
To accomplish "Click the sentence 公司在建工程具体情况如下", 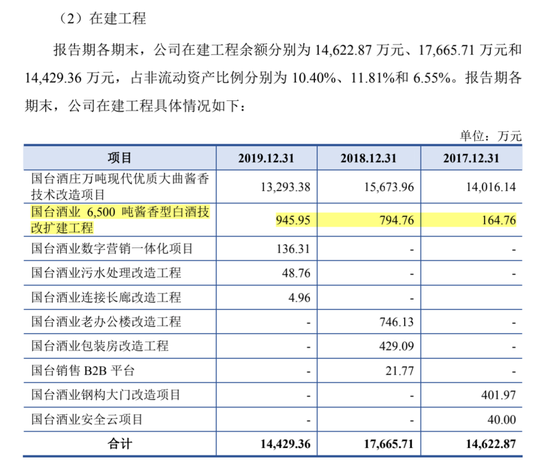I will click(x=154, y=106).
